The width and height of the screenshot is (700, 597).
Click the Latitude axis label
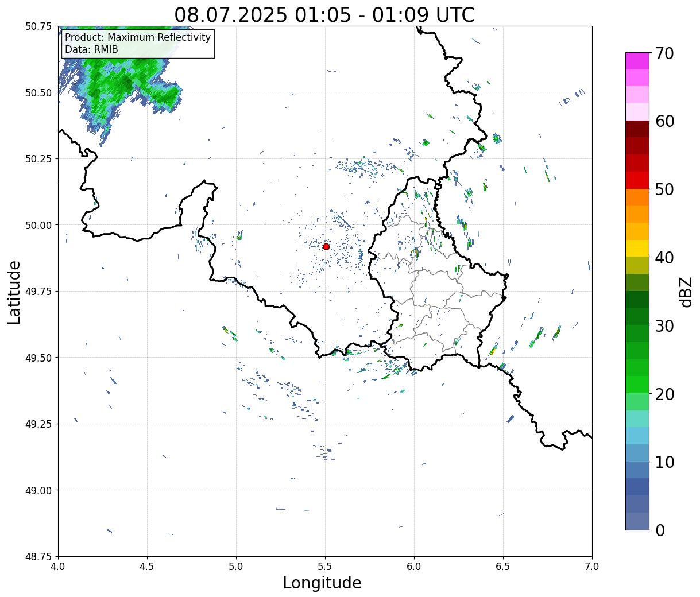tap(14, 292)
